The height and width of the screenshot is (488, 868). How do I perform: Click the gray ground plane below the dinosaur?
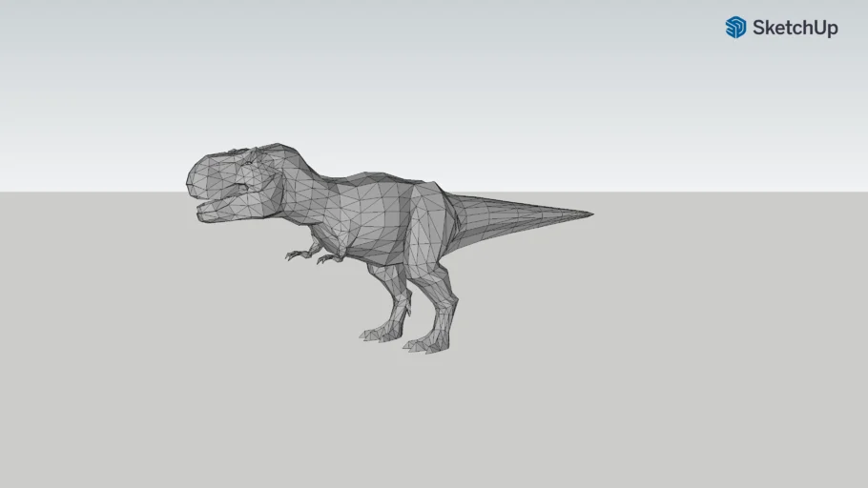point(429,419)
